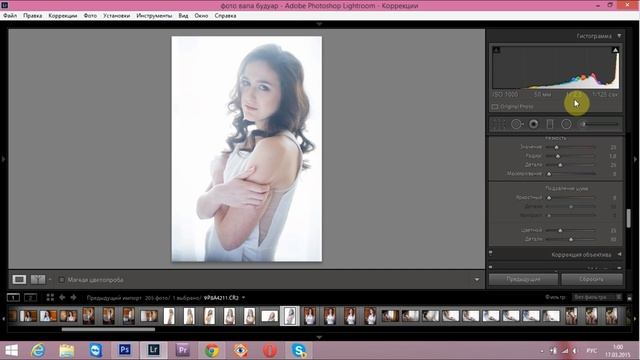This screenshot has height=360, width=640.
Task: Go back with filmstrip left arrow
Action: coord(62,298)
